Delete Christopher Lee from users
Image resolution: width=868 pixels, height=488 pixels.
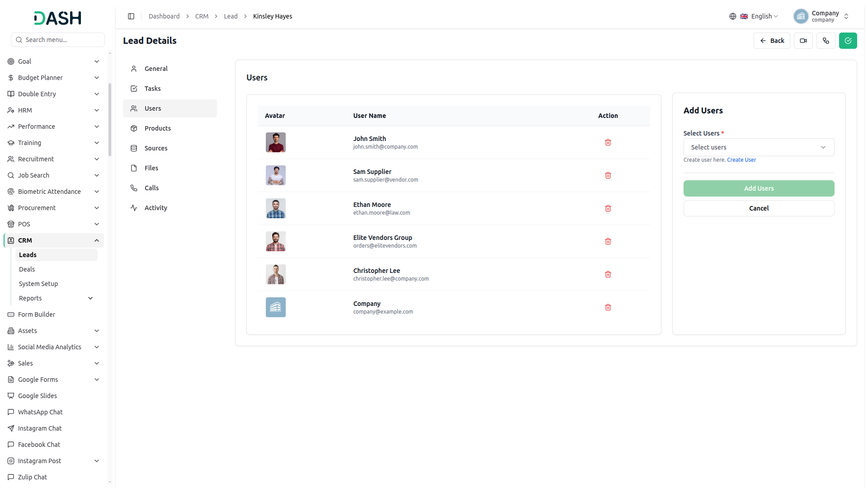point(608,274)
